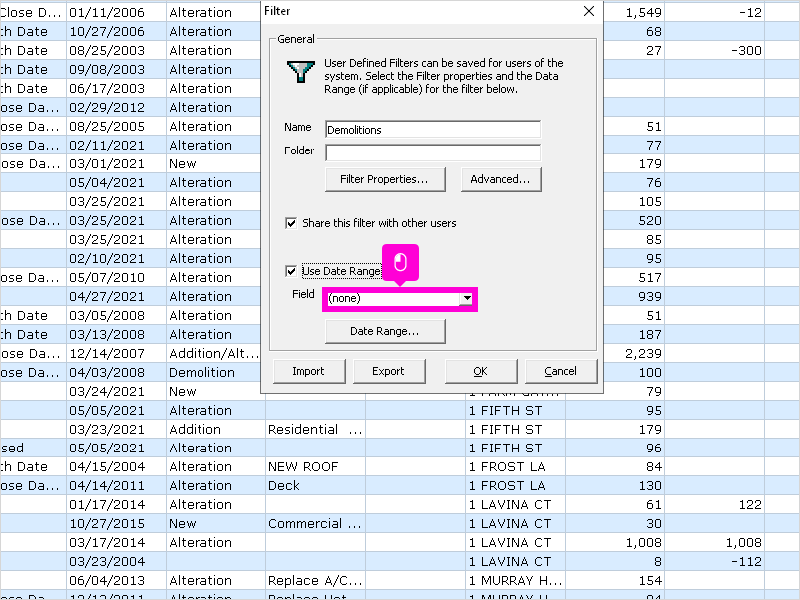Click the Replace A/C... cell
The height and width of the screenshot is (600, 800).
(315, 580)
